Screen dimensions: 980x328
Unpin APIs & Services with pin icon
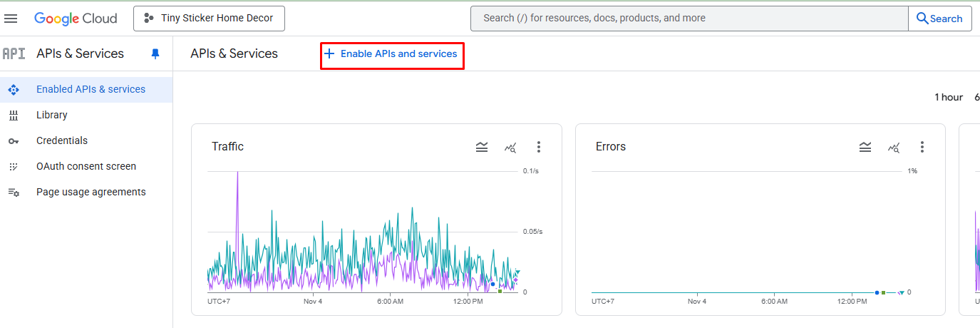[x=155, y=53]
